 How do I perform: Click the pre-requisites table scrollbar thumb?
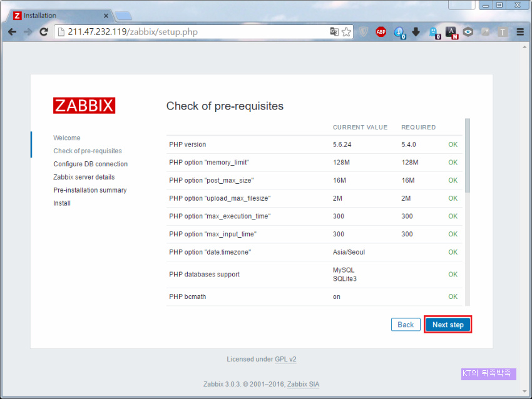[468, 156]
